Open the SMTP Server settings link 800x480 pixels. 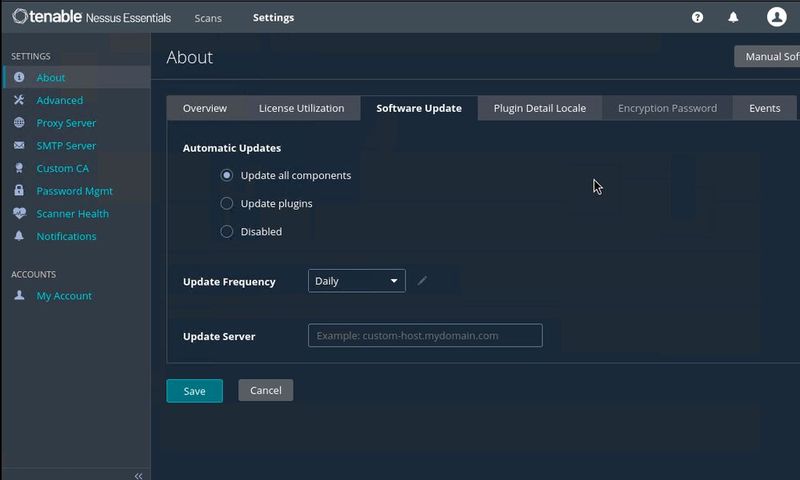pyautogui.click(x=66, y=146)
